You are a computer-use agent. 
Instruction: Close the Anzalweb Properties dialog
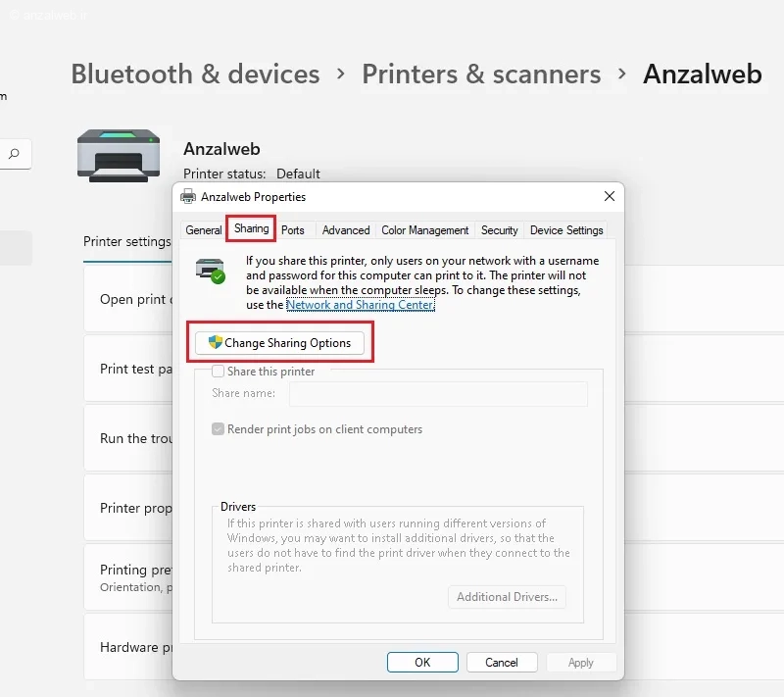(x=609, y=196)
